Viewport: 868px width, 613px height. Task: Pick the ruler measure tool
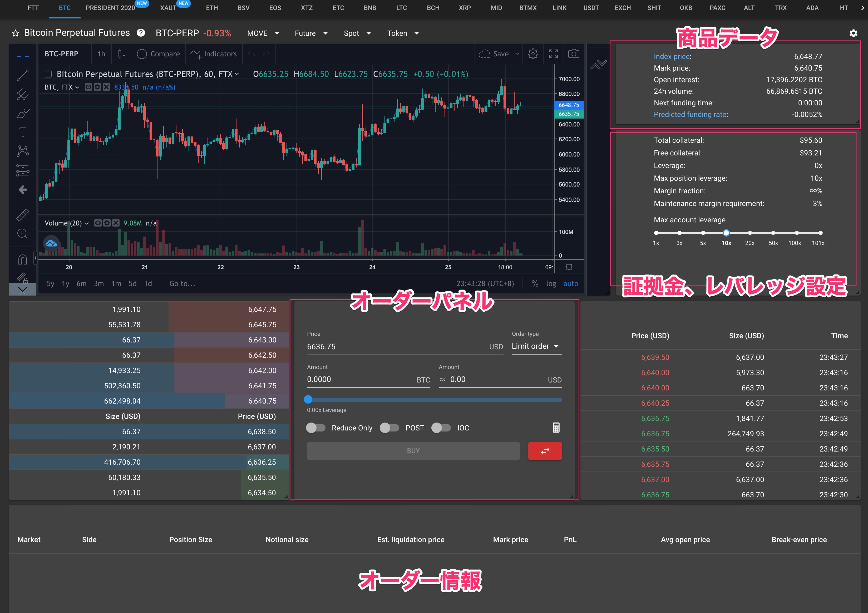[23, 214]
